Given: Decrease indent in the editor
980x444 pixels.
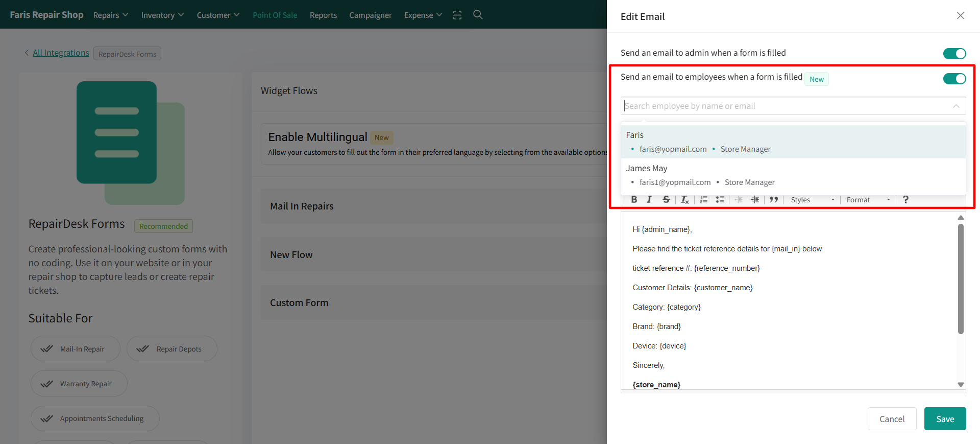Looking at the screenshot, I should [739, 200].
